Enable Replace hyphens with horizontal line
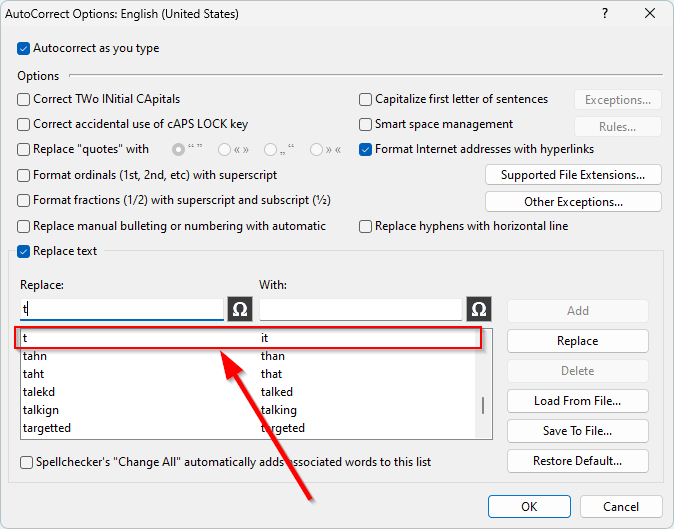The image size is (674, 529). 366,226
